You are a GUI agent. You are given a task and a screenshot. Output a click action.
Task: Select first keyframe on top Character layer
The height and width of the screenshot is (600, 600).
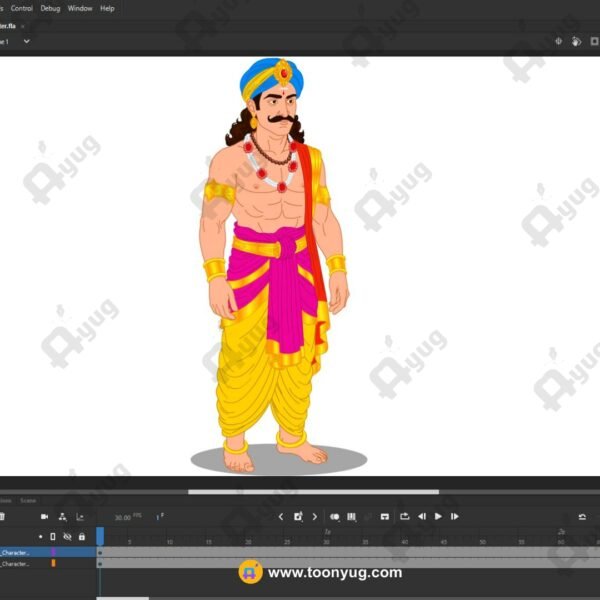(100, 553)
